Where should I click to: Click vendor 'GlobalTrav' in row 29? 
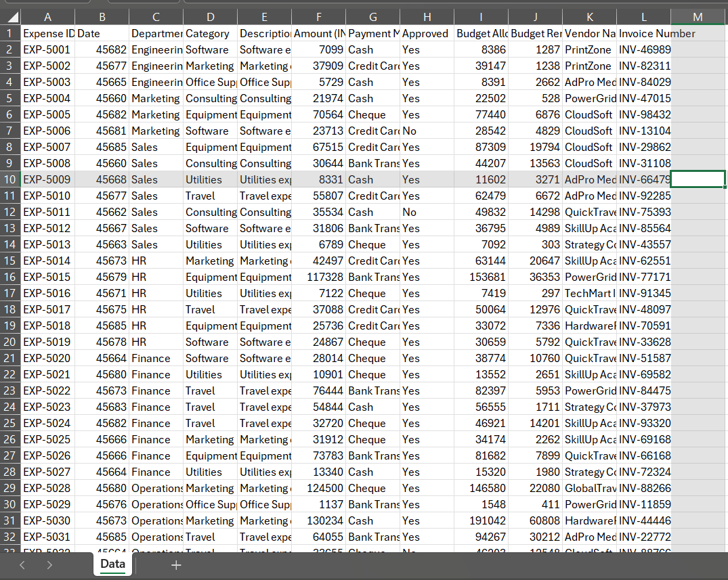(x=590, y=488)
